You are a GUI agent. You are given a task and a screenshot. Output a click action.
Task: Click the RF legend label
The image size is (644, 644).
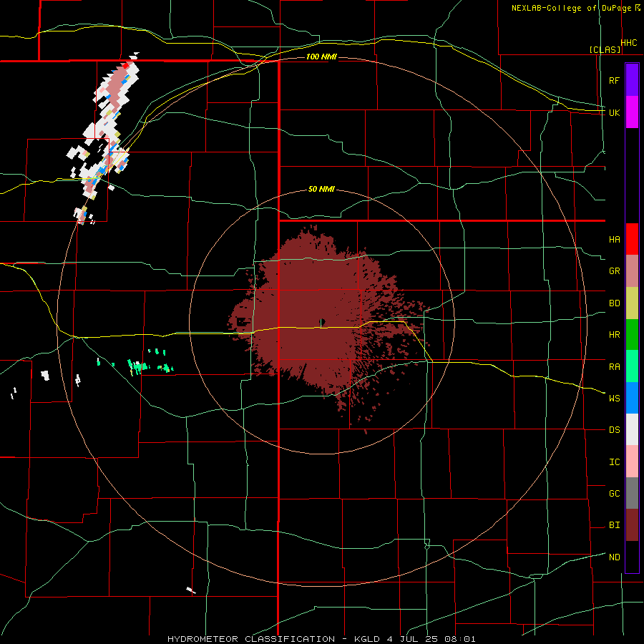pos(614,80)
